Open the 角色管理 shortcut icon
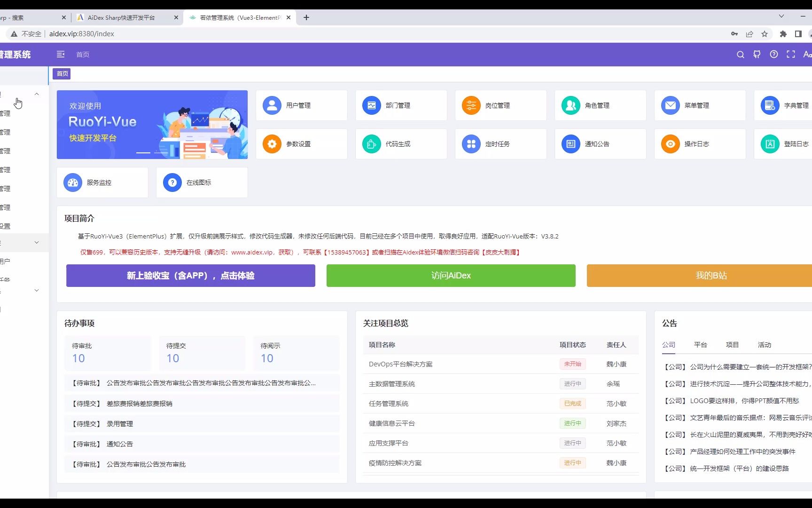The height and width of the screenshot is (508, 812). pos(571,105)
